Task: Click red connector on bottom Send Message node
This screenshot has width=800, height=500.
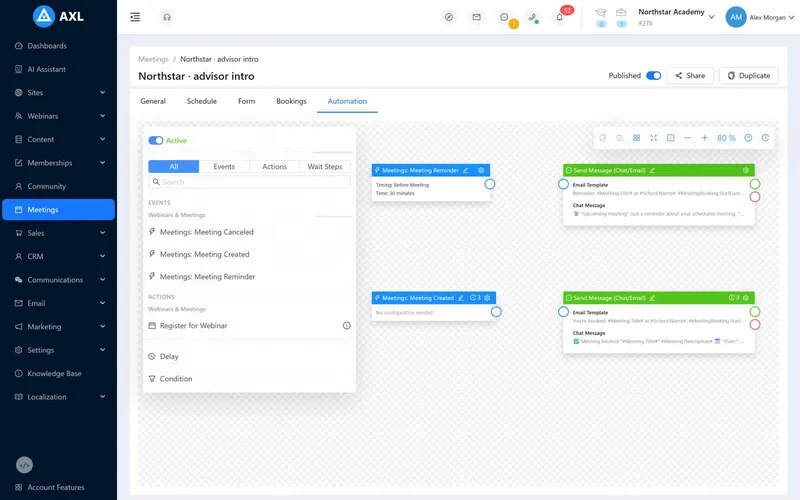Action: point(755,324)
